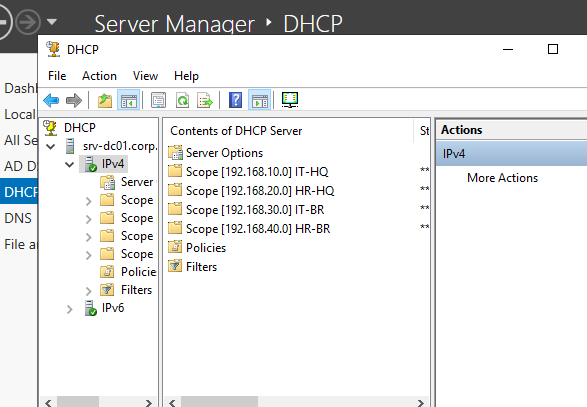
Task: Expand the third Scope node in tree
Action: [x=88, y=237]
